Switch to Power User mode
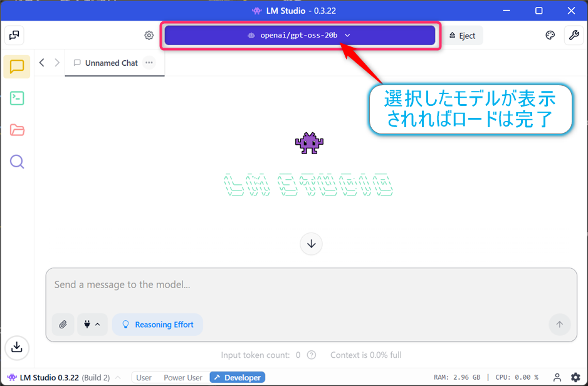The height and width of the screenshot is (386, 588). [183, 377]
